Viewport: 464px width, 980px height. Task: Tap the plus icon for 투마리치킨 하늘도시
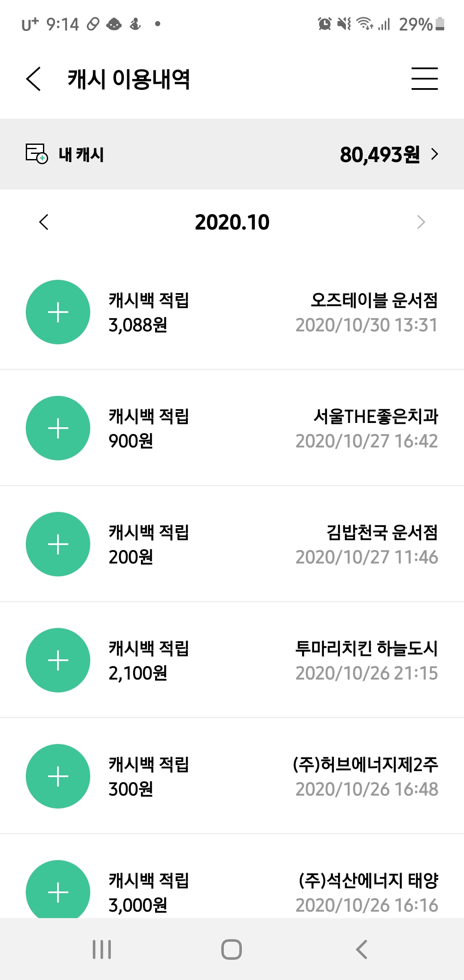[58, 660]
